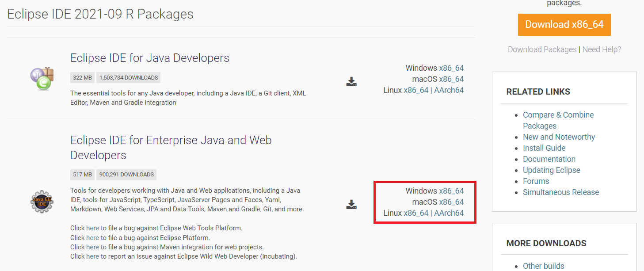Download Java Developers Linux AArch64
644x271 pixels.
[x=449, y=90]
